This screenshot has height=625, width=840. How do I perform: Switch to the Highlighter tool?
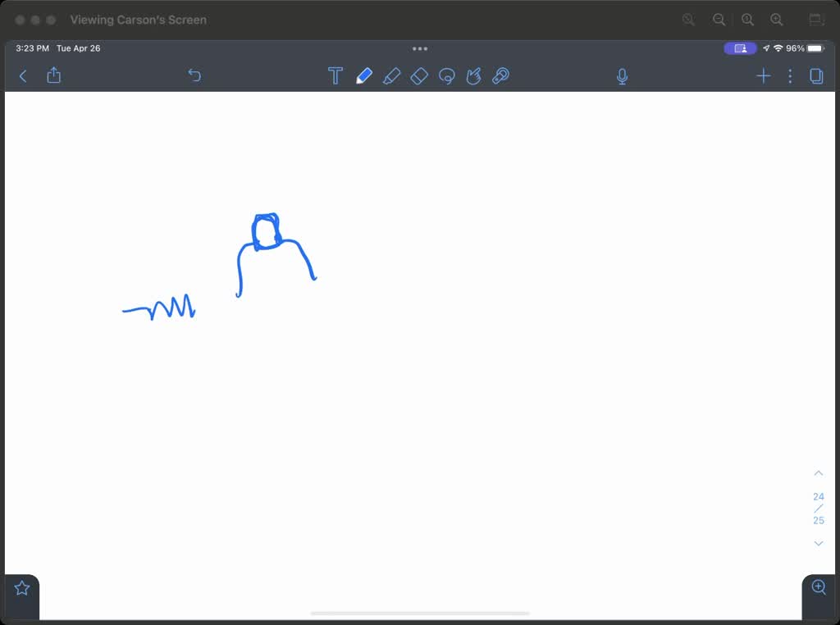[x=392, y=75]
